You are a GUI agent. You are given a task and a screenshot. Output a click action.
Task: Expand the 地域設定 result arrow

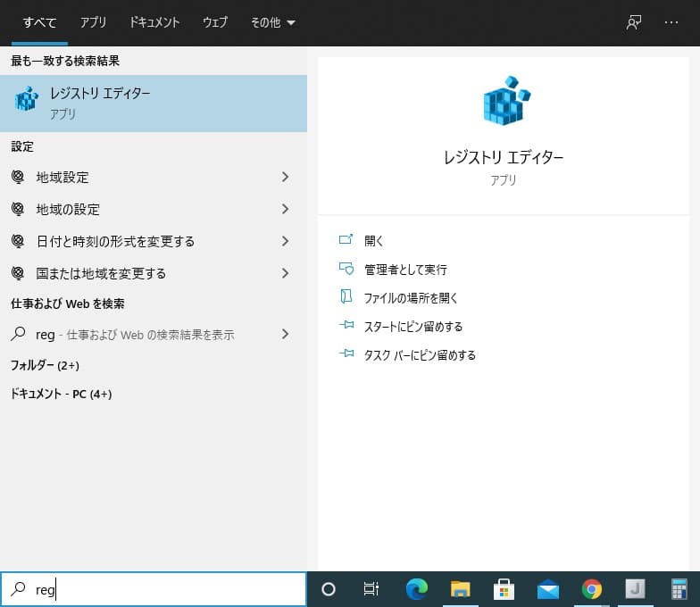[x=286, y=177]
